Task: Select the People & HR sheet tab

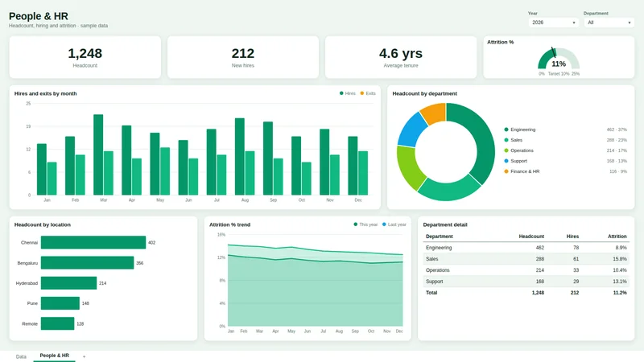Action: (54, 356)
